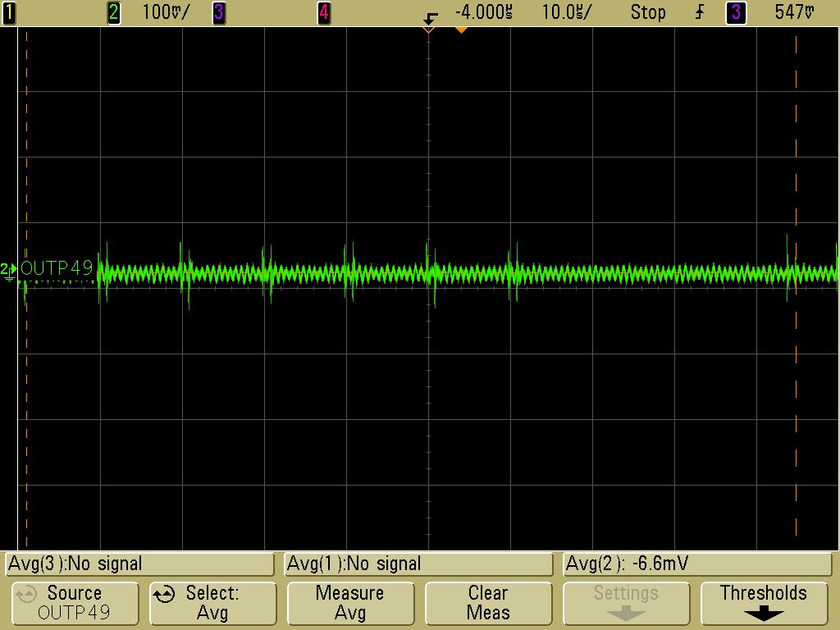Click the Clear Meas softkey
The image size is (840, 630).
(488, 603)
